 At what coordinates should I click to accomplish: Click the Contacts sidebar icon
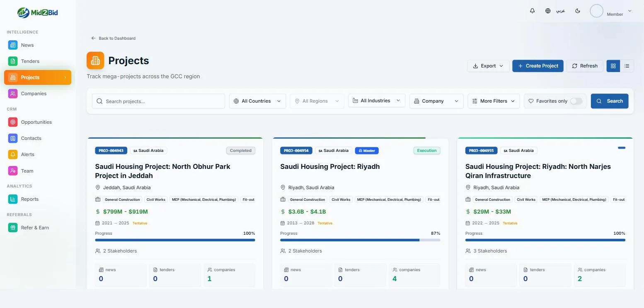click(x=13, y=138)
